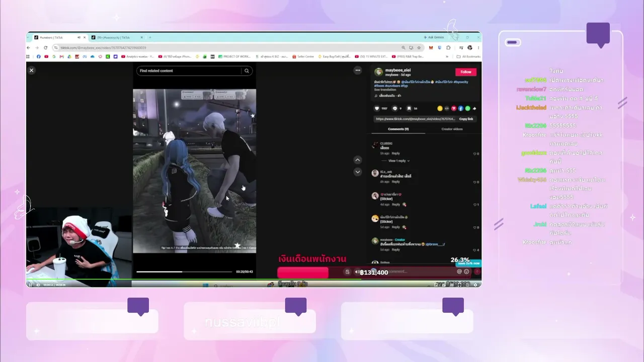
Task: Mute the stream player volume icon
Action: tap(38, 285)
